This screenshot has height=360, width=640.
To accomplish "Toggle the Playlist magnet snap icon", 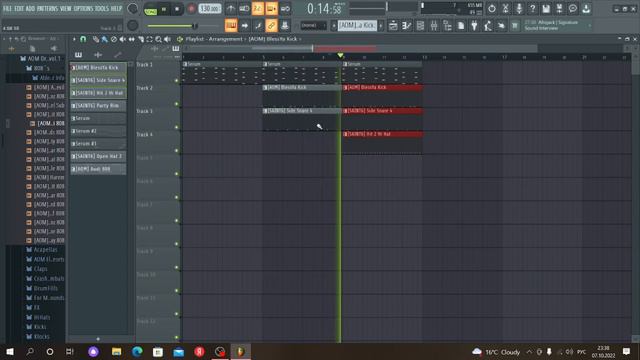I will tap(83, 39).
